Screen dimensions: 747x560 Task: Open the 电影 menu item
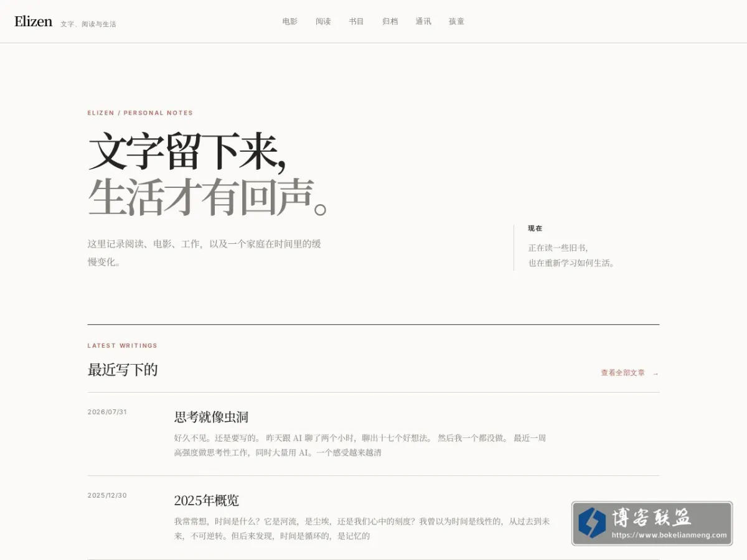[290, 21]
